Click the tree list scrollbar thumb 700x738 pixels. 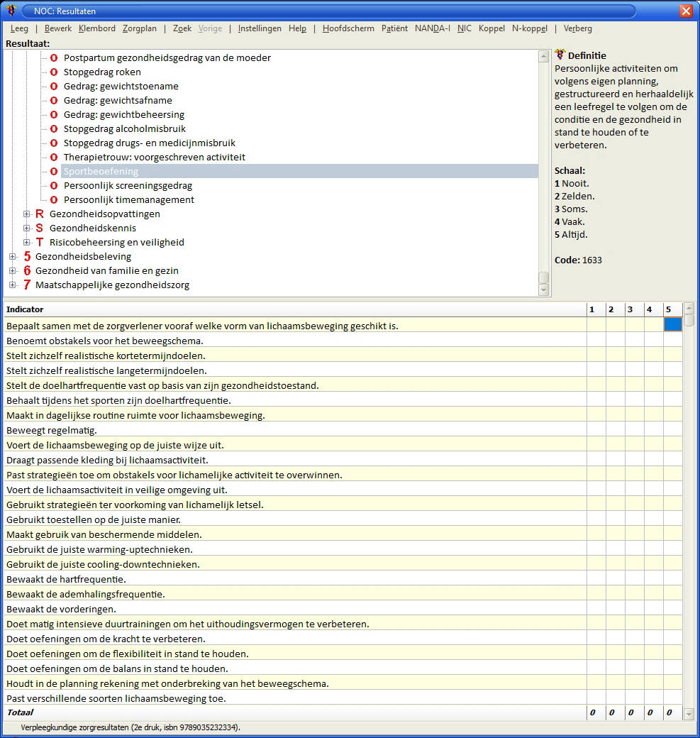pyautogui.click(x=544, y=277)
